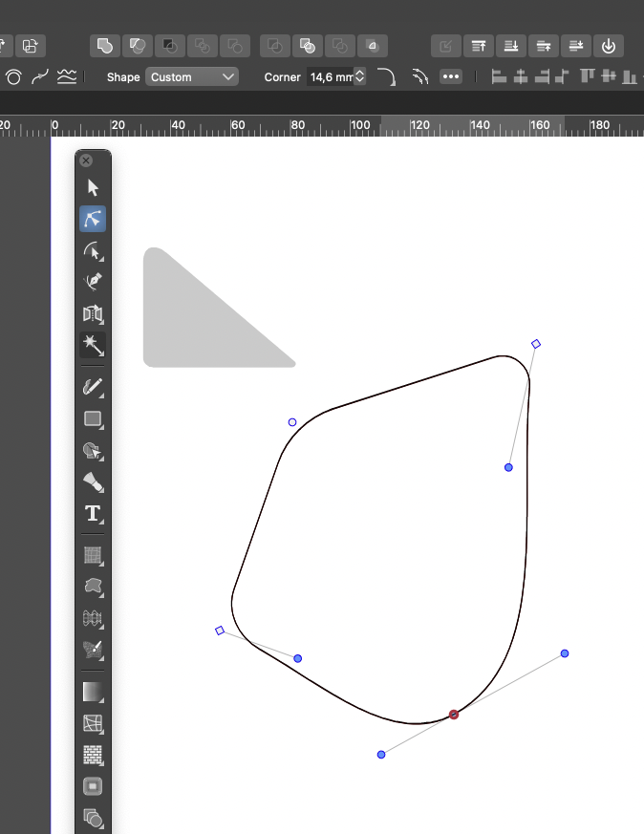Select the Gradient tool
This screenshot has width=644, height=834.
click(93, 692)
